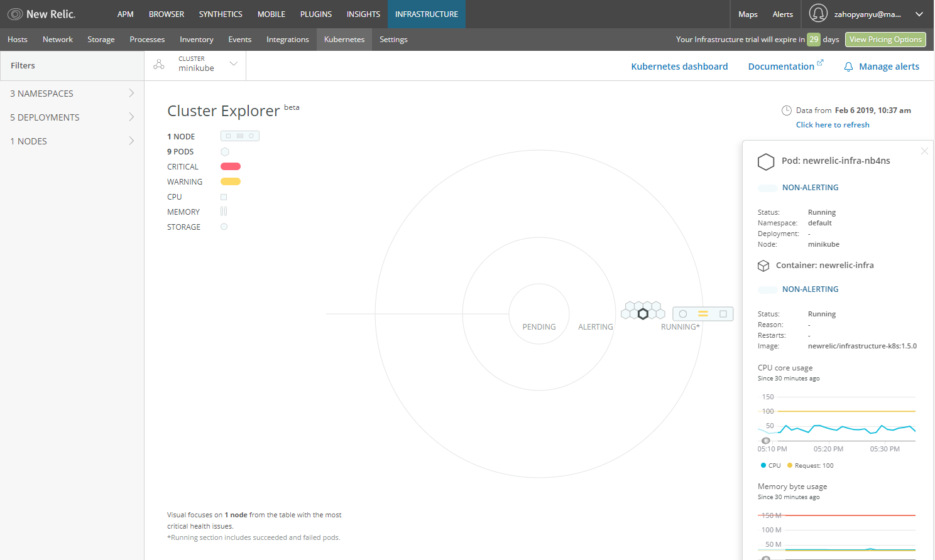This screenshot has width=935, height=560.
Task: Click the bell icon for Manage alerts
Action: click(848, 67)
